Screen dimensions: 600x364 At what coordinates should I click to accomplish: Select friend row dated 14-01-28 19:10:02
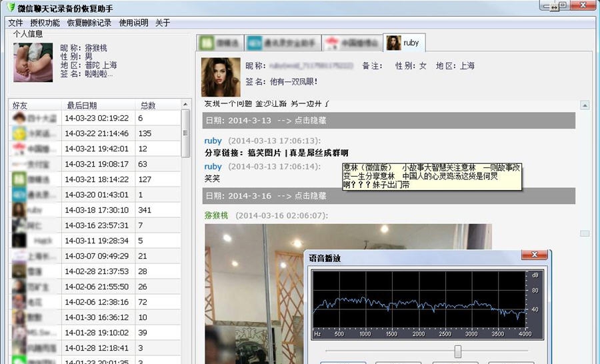point(95,333)
